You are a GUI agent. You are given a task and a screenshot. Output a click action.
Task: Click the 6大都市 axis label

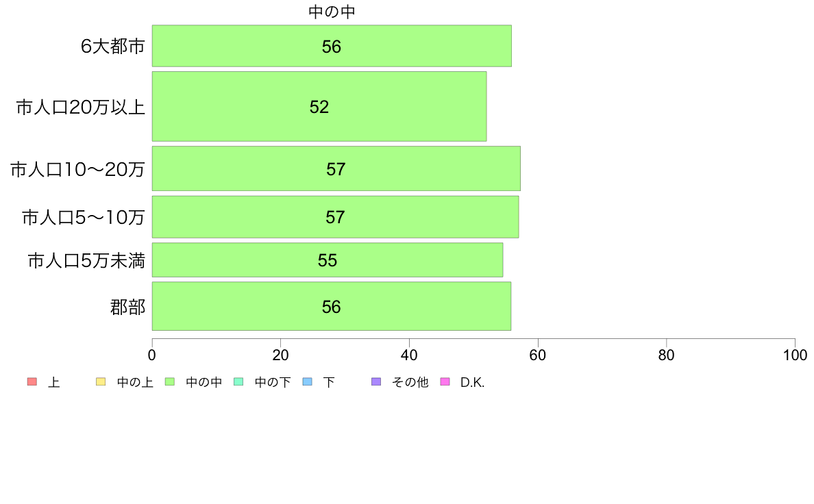click(112, 46)
